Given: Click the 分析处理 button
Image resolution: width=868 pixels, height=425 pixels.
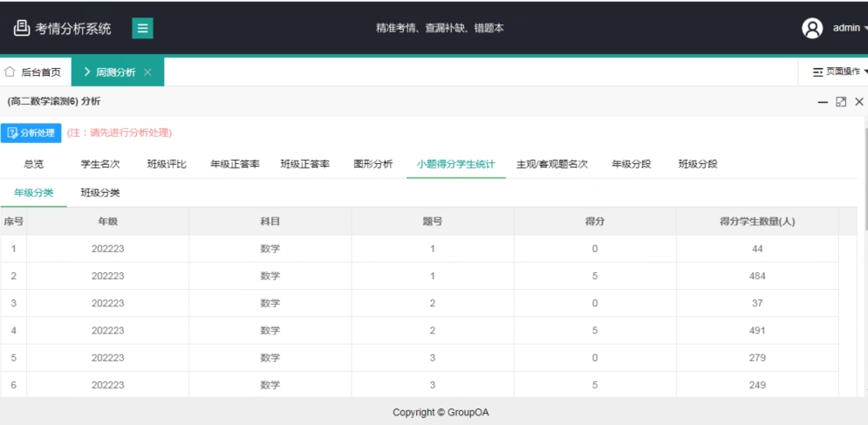Looking at the screenshot, I should pos(31,134).
